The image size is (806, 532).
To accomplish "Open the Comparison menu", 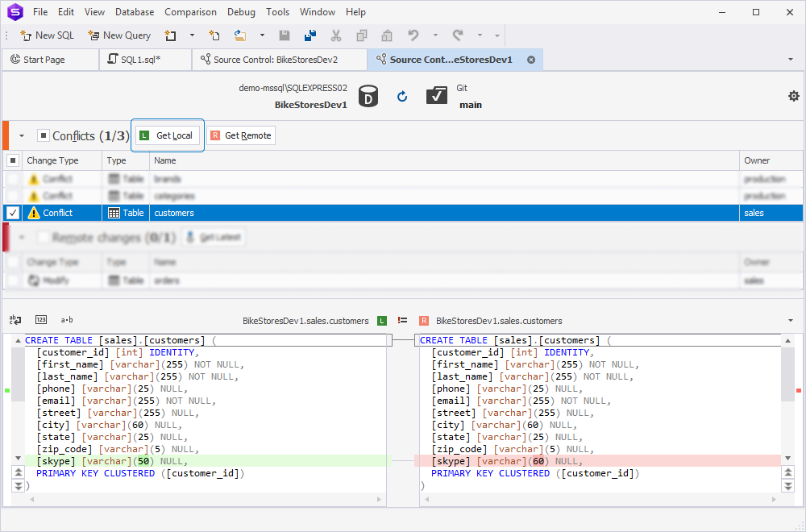I will [191, 12].
